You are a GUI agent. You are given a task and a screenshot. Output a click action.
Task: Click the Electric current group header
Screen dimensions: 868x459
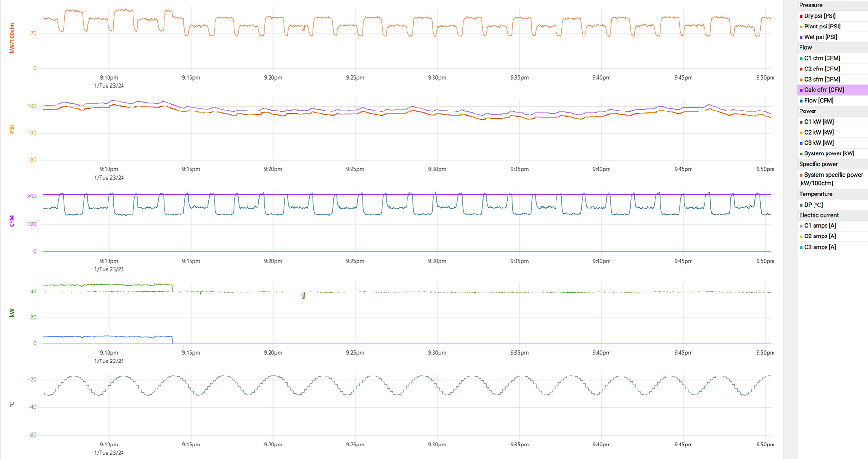pos(832,215)
